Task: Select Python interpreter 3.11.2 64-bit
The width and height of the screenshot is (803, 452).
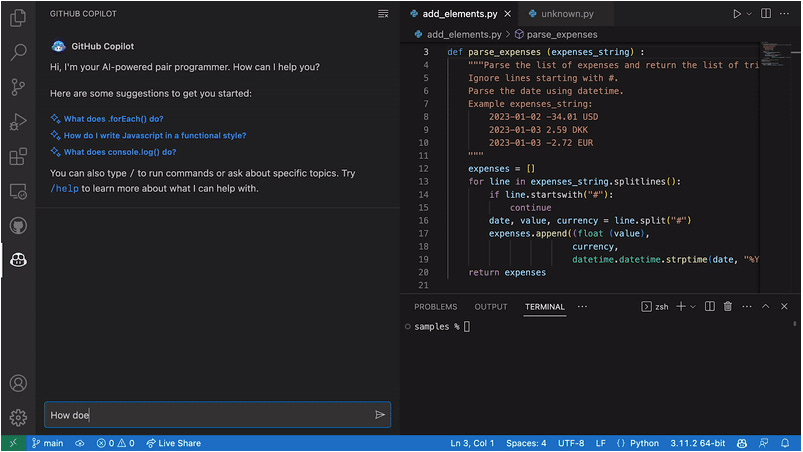Action: [x=698, y=443]
